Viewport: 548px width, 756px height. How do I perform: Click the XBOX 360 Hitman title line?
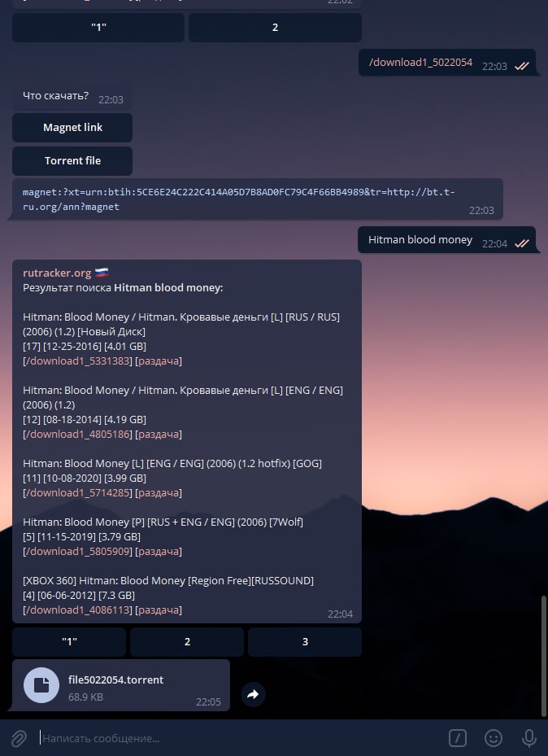pyautogui.click(x=168, y=580)
